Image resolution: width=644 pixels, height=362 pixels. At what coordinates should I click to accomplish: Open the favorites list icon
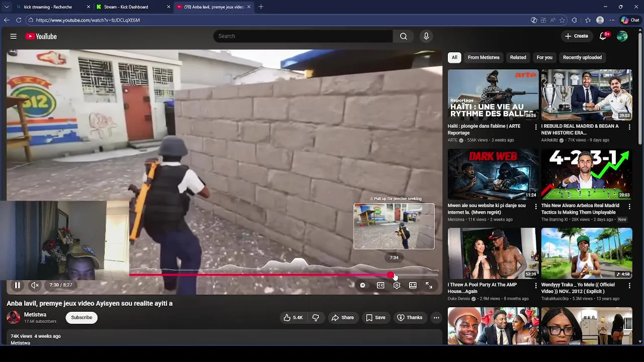(588, 20)
